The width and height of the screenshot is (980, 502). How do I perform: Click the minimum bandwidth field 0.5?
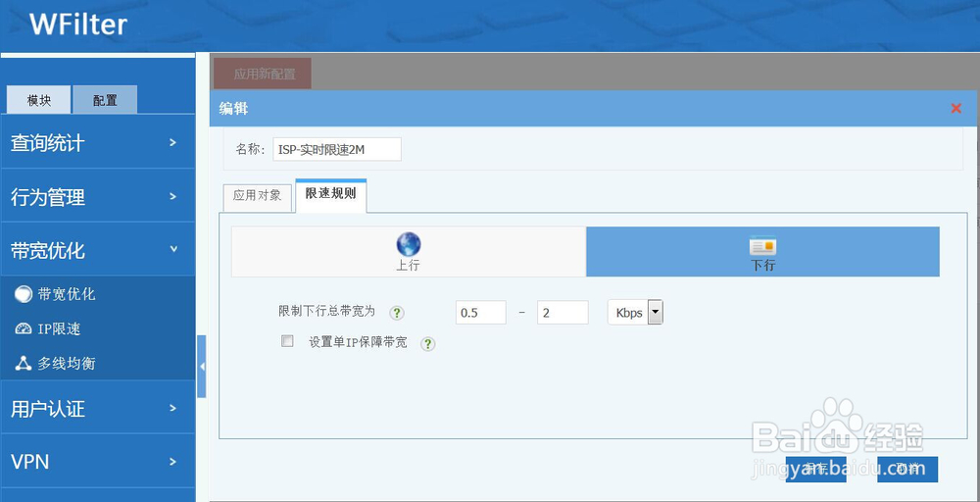[x=480, y=313]
